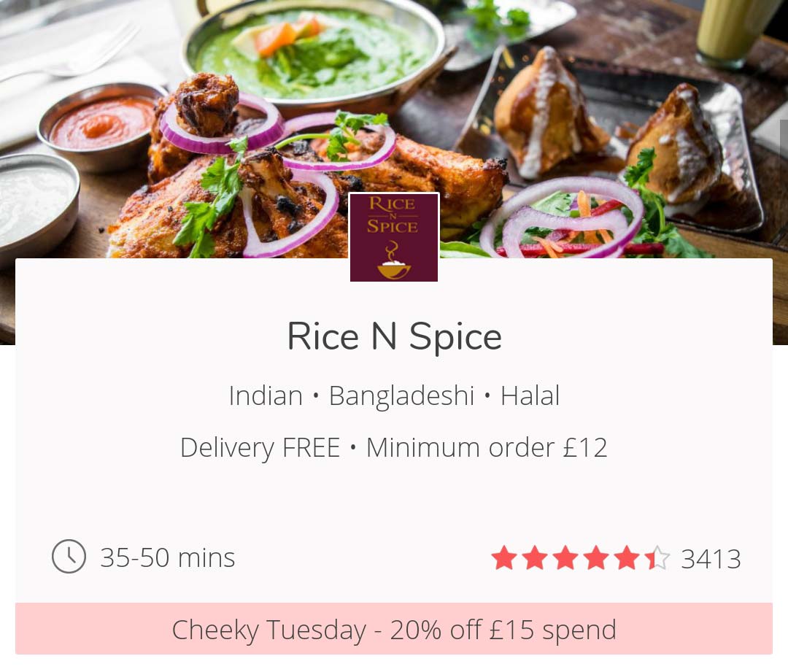Click the Rice N Spice logo
Image resolution: width=788 pixels, height=672 pixels.
click(394, 237)
